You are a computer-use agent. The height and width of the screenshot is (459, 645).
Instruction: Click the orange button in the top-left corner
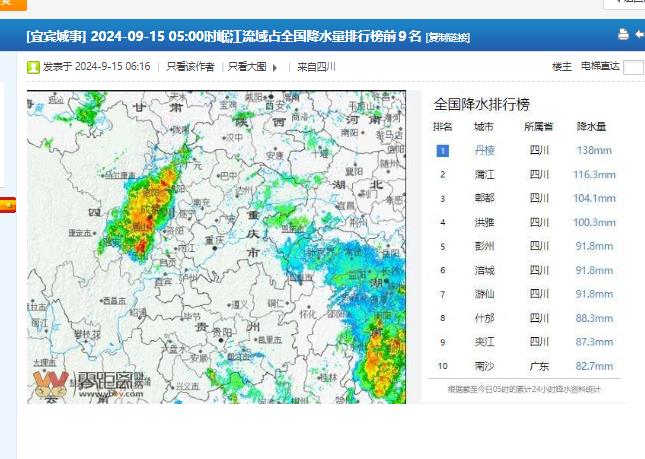coord(12,4)
